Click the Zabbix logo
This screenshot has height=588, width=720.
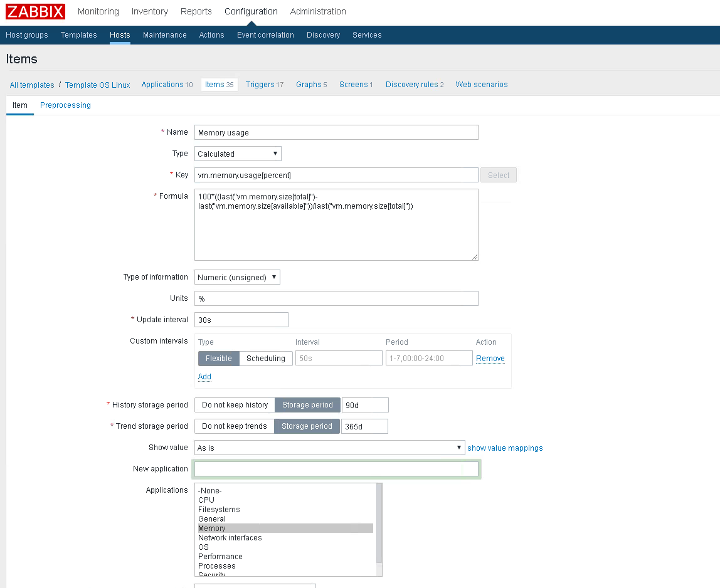pyautogui.click(x=35, y=11)
